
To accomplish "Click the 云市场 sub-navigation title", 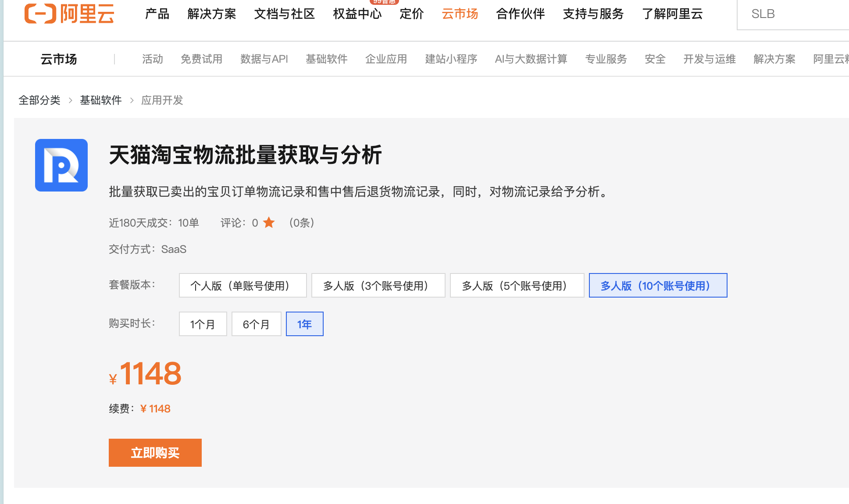I will (59, 59).
